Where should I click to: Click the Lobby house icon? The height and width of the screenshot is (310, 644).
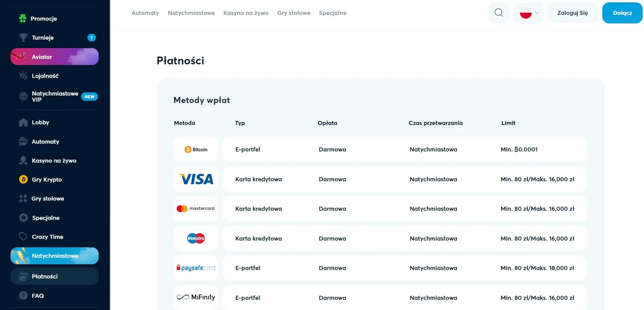[x=23, y=122]
